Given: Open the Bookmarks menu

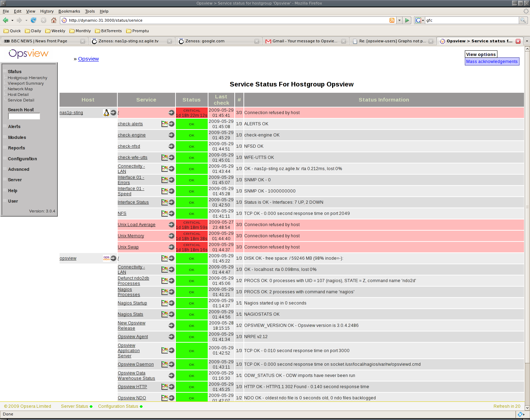Looking at the screenshot, I should (x=69, y=11).
